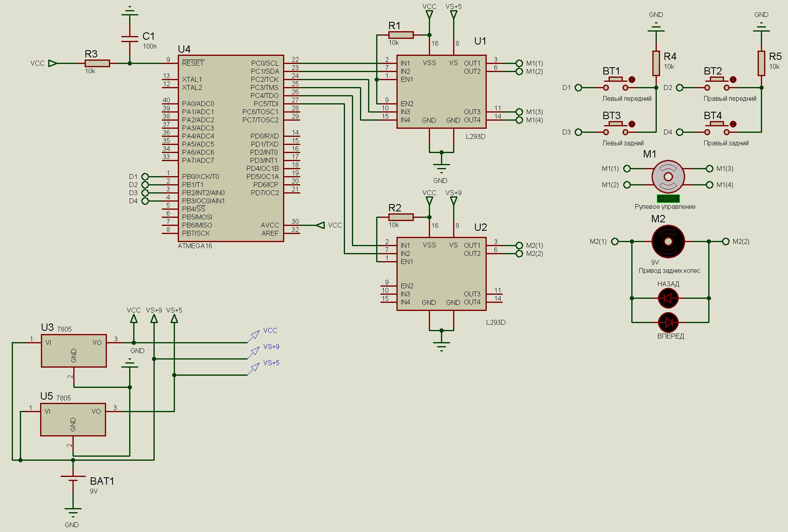Click the U2 L293D driver chip body
Image resolution: width=788 pixels, height=532 pixels.
(441, 274)
